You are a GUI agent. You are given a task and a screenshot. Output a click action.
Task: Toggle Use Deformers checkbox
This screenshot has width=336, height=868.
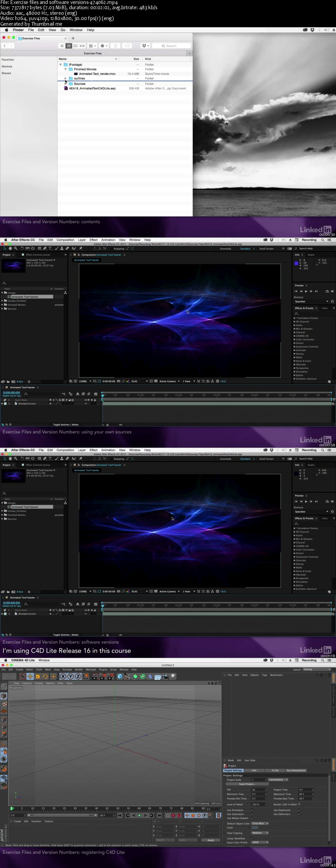pos(299,814)
